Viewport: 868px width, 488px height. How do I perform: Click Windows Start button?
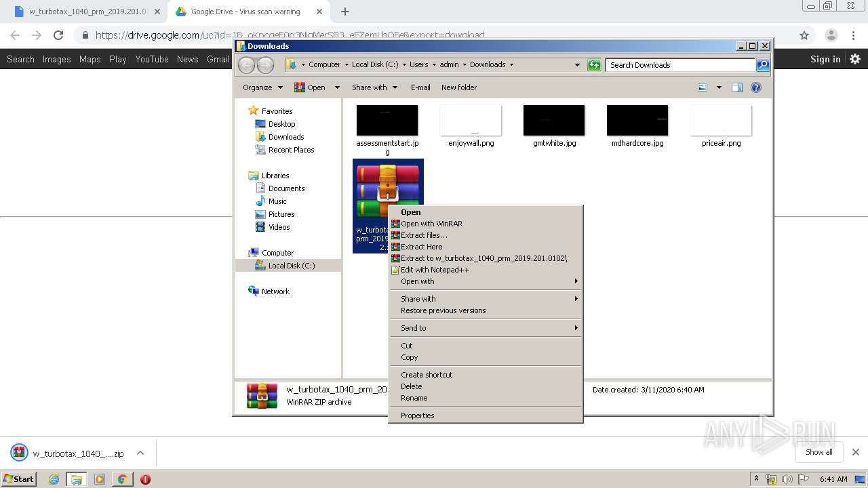point(18,479)
